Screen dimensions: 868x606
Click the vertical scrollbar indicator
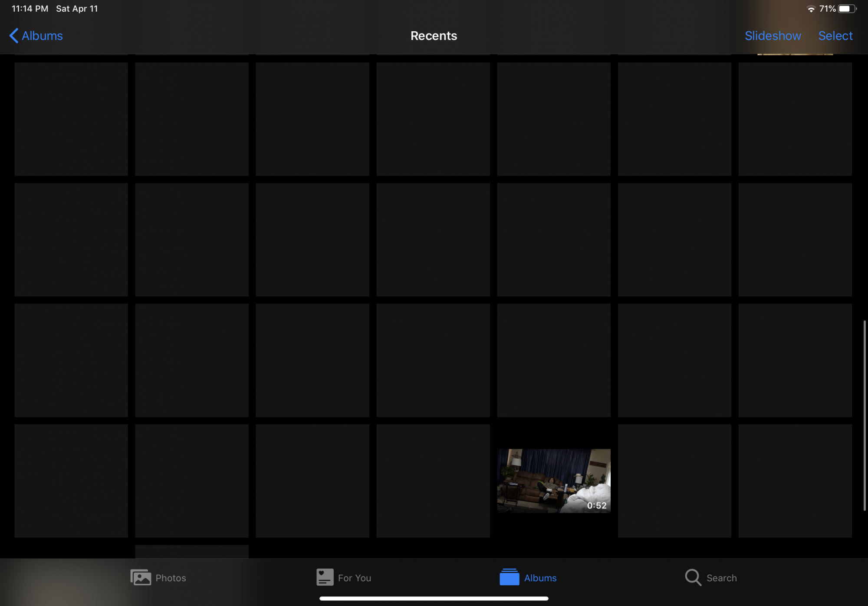[865, 415]
